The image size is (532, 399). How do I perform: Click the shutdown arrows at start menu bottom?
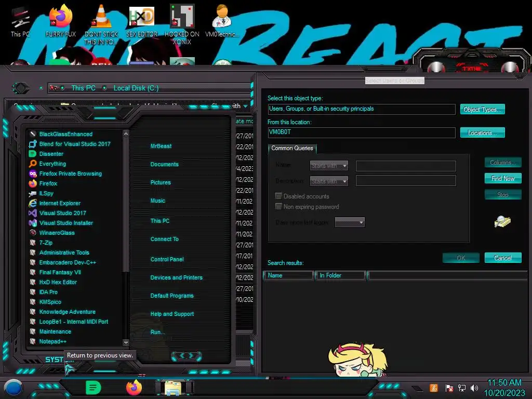click(187, 355)
